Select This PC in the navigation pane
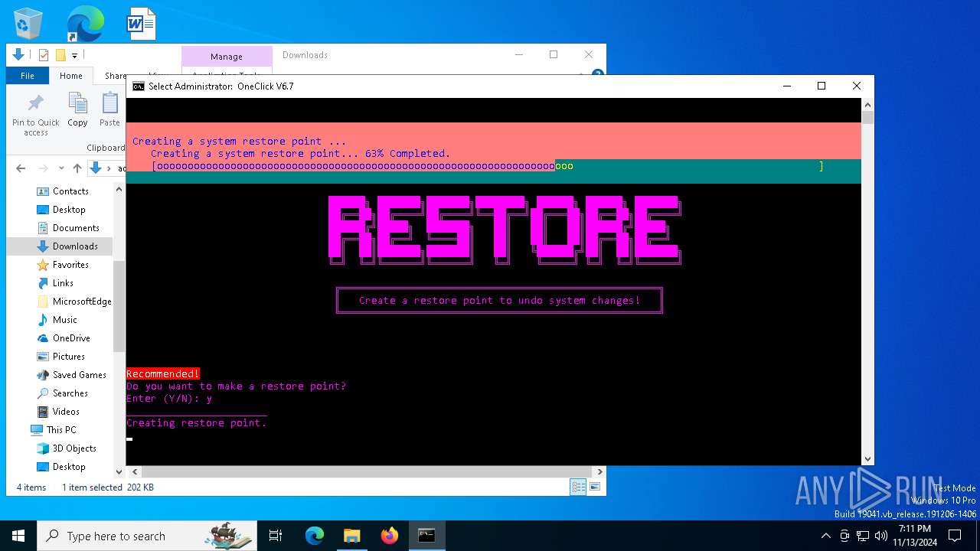 coord(61,430)
